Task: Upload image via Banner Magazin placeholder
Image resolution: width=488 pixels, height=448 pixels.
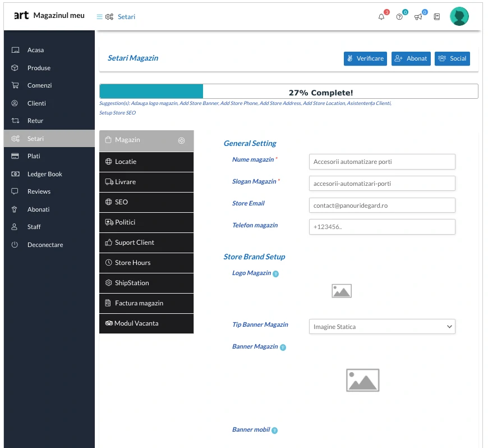Action: [x=362, y=380]
